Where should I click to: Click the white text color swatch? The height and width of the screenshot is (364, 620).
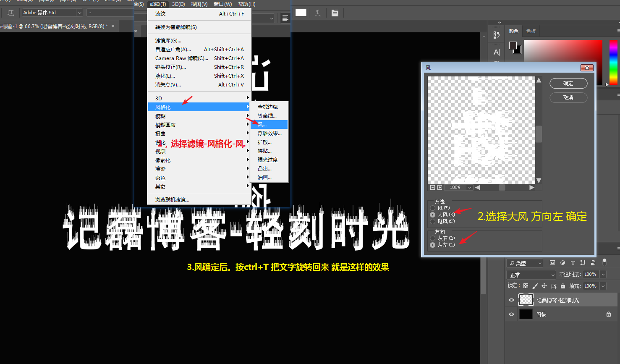pos(301,13)
